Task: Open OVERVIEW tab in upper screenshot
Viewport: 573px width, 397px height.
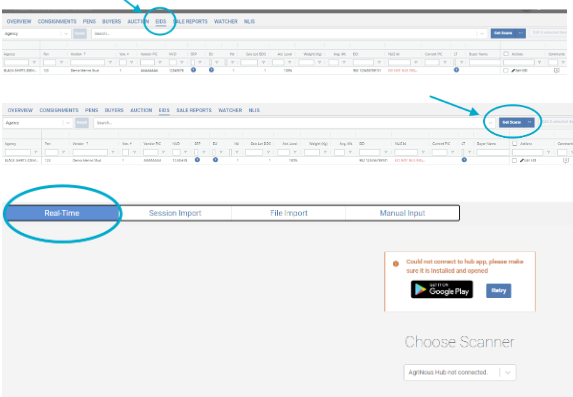Action: pyautogui.click(x=19, y=22)
